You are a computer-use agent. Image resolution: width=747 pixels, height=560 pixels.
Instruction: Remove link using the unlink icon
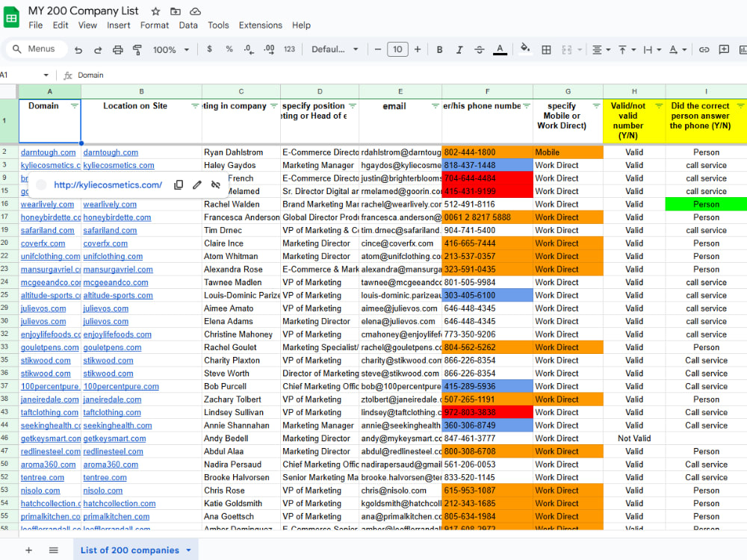(216, 184)
